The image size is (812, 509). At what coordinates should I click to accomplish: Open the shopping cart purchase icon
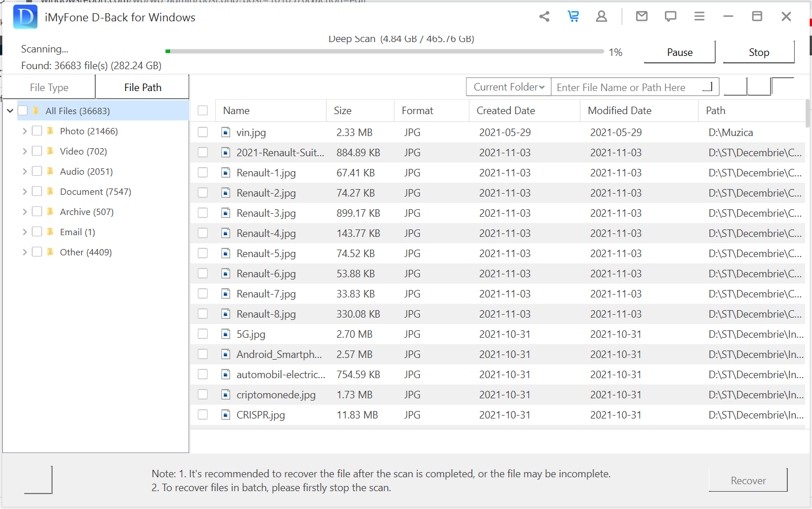573,17
